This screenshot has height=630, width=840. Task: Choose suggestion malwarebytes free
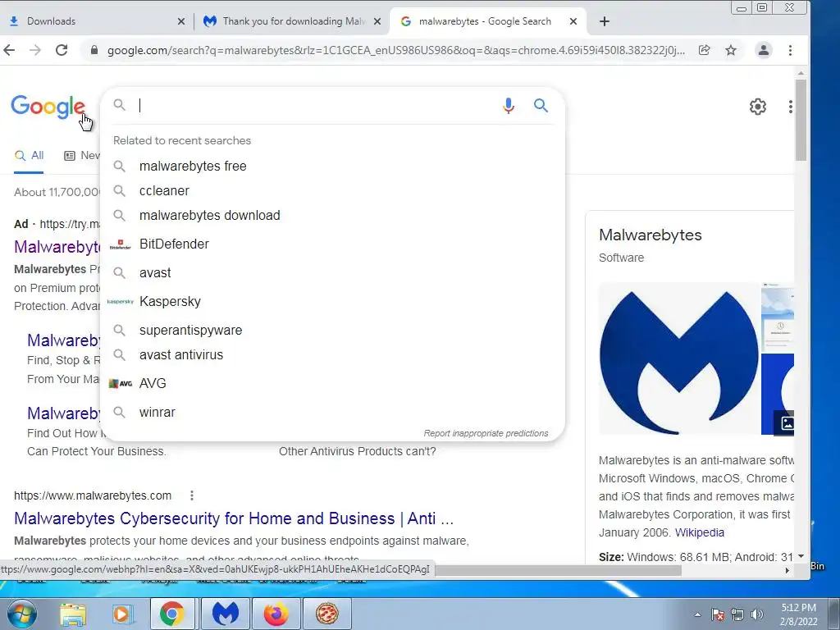(x=332, y=166)
